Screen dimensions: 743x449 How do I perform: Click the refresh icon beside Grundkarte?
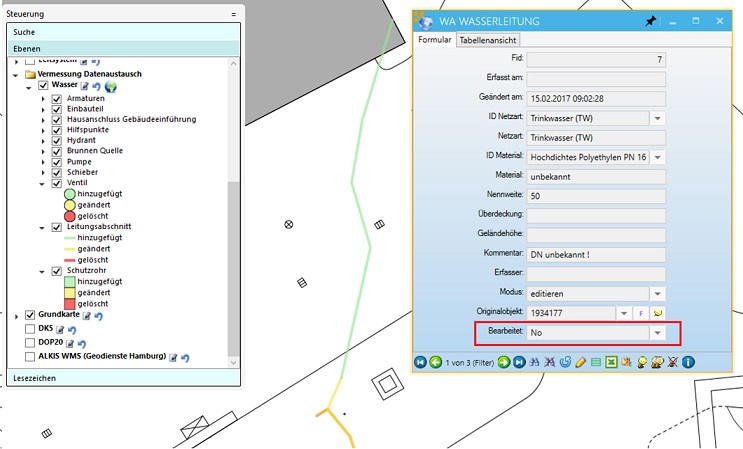(99, 315)
